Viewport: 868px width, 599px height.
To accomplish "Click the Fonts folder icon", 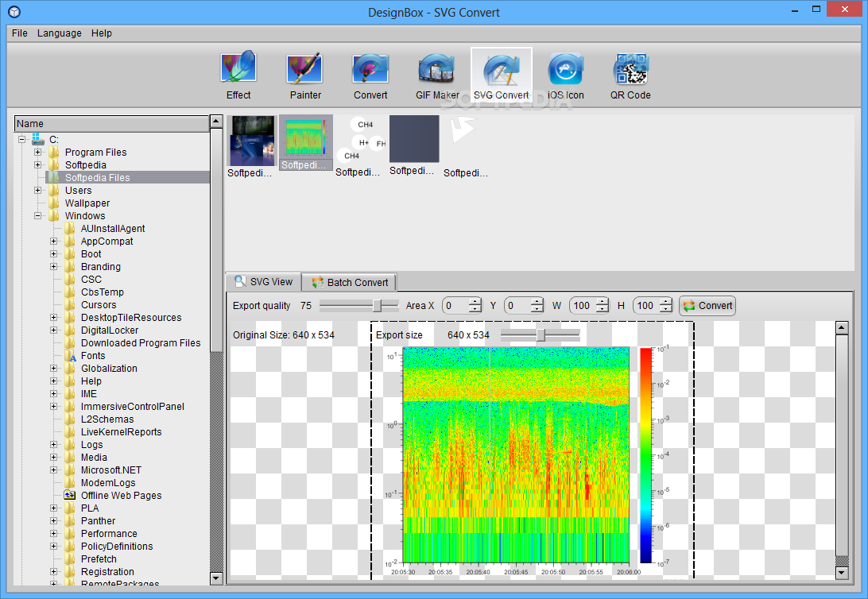I will pyautogui.click(x=70, y=356).
